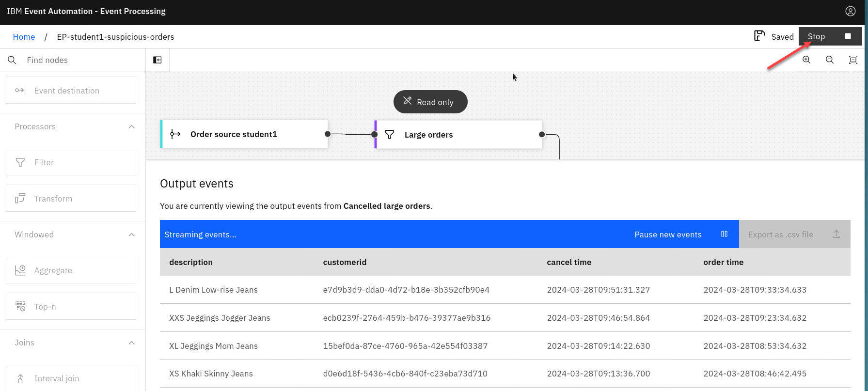The height and width of the screenshot is (391, 868).
Task: Click the fit-to-screen canvas icon
Action: [853, 60]
